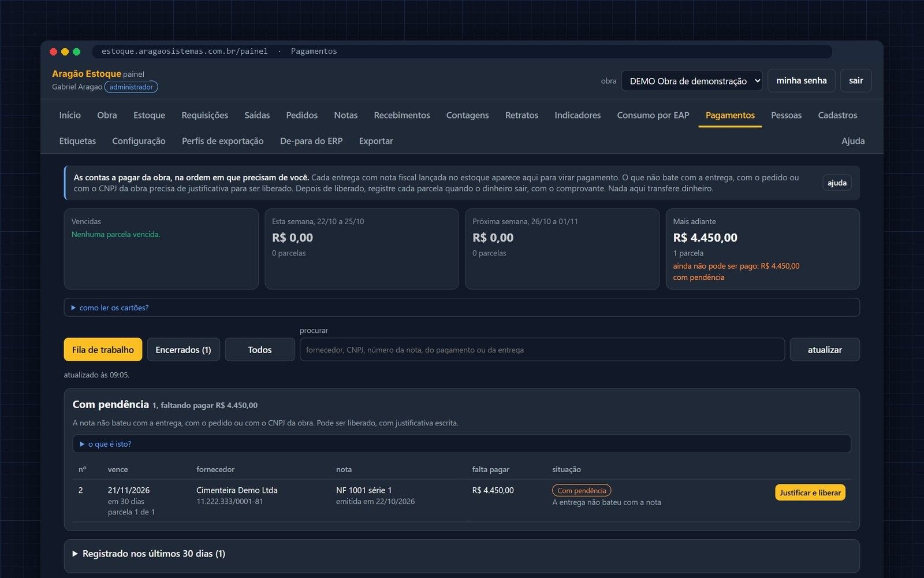The width and height of the screenshot is (924, 578).
Task: Open the Exportar tab
Action: tap(376, 141)
